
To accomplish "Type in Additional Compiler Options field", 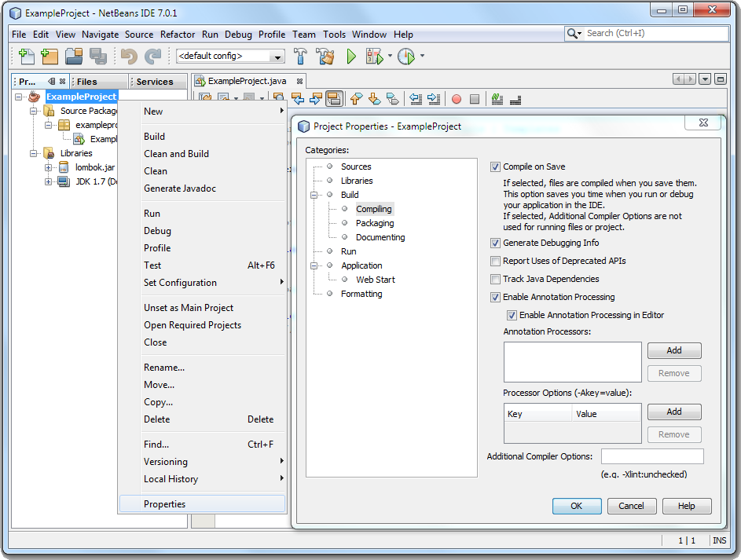I will (652, 456).
